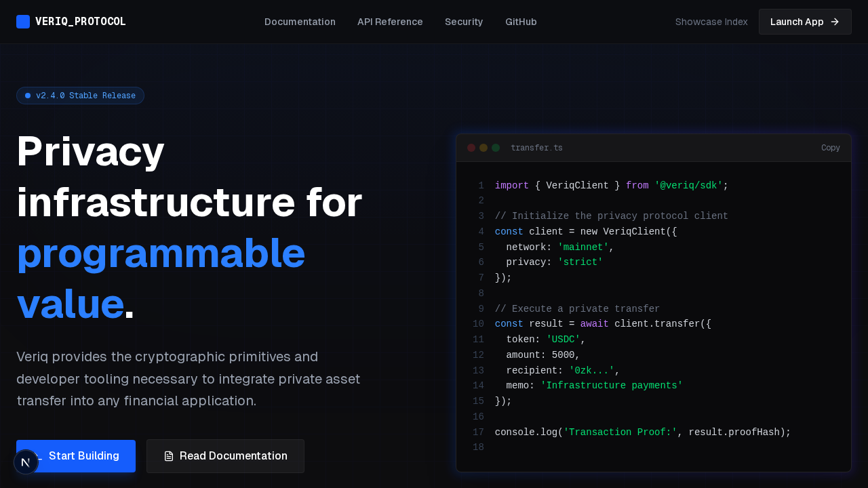Click the Read Documentation button
868x488 pixels.
pyautogui.click(x=225, y=456)
